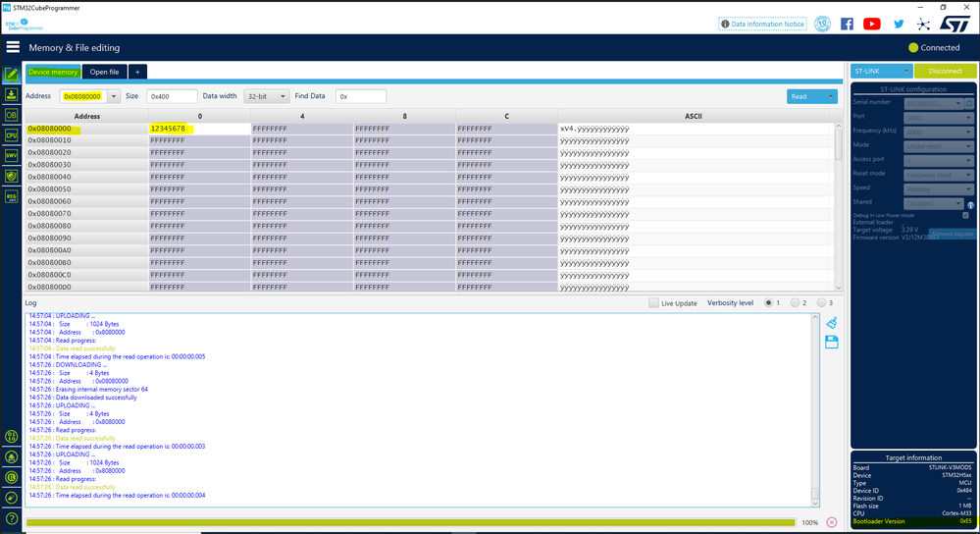Click the binary-digits circle icon in lower sidebar
This screenshot has width=980, height=534.
coord(11,437)
